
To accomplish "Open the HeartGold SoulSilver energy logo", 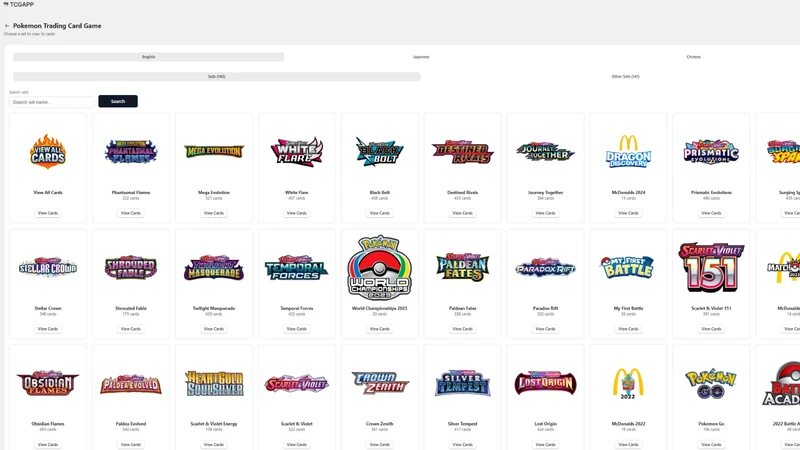I will (x=214, y=383).
